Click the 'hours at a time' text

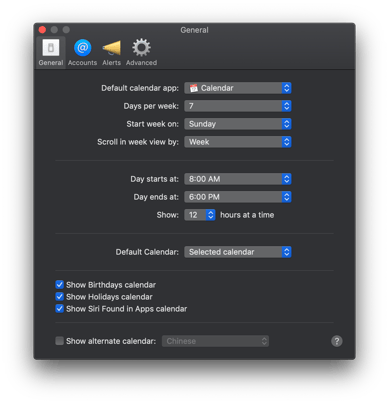coord(247,215)
